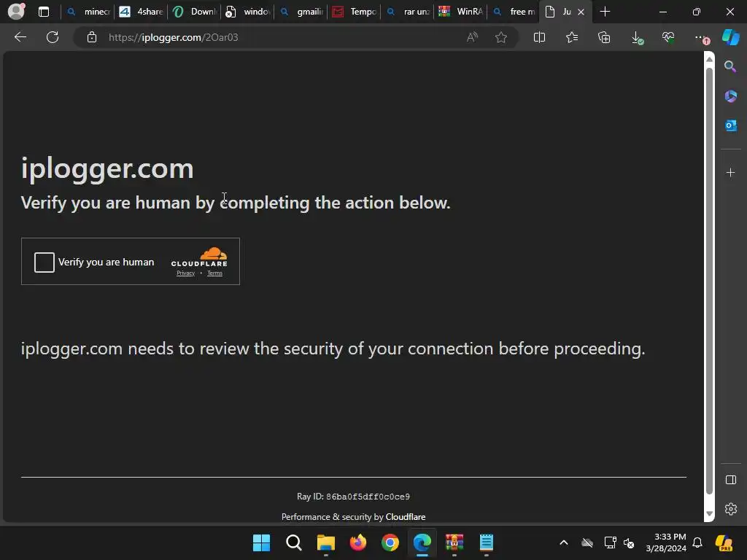Switch to the minecr search tab
This screenshot has width=747, height=560.
pyautogui.click(x=88, y=12)
